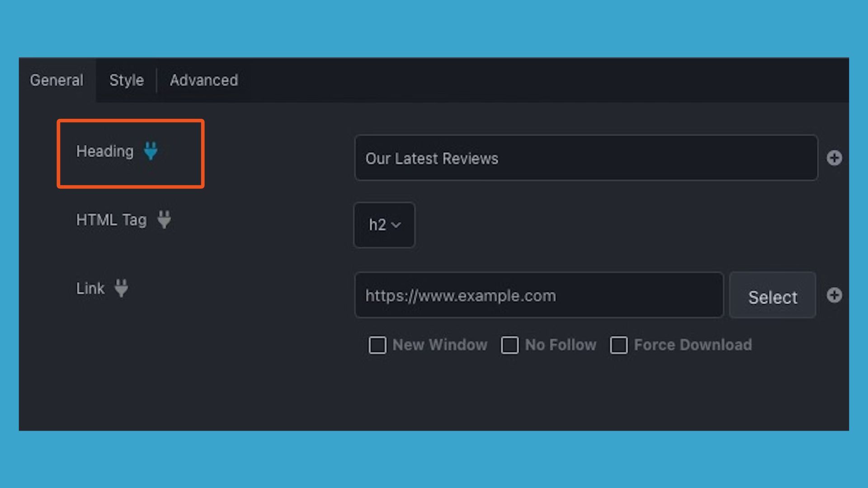
Task: Open the h2 HTML tag dropdown
Action: (x=384, y=225)
